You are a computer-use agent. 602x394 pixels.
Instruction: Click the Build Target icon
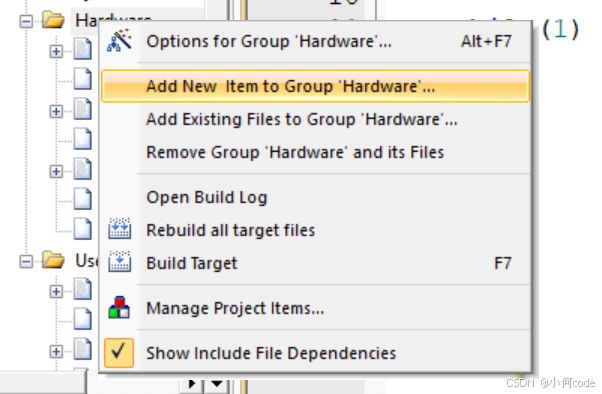(120, 262)
